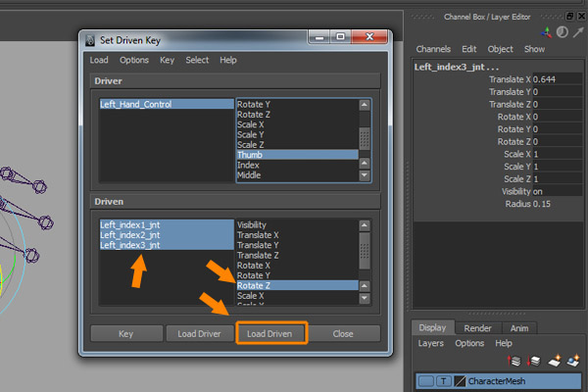Select Scale X in Driven attribute list
Viewport: 588px width, 392px height.
coord(297,296)
